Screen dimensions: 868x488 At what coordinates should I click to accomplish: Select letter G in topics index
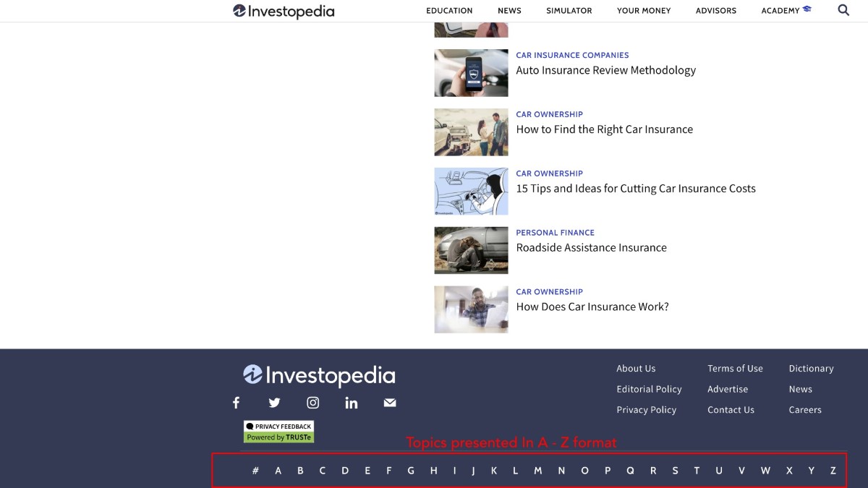[411, 471]
